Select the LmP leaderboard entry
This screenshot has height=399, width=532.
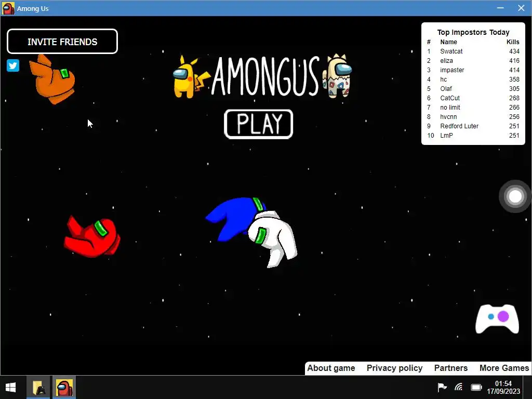(x=473, y=136)
